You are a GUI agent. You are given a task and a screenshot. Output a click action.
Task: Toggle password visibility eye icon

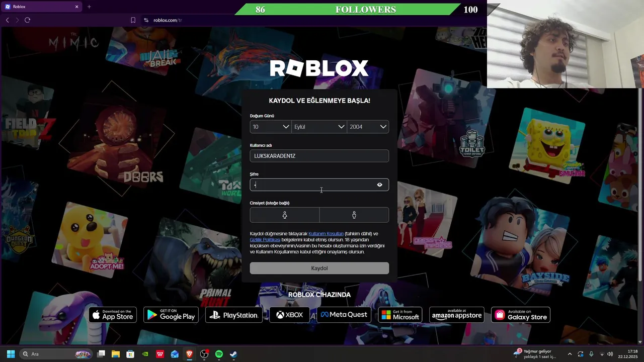(x=379, y=185)
